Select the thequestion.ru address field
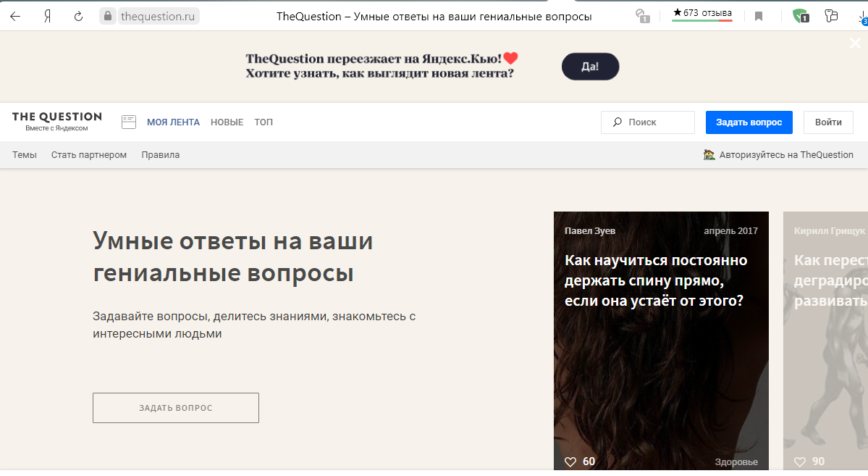This screenshot has height=476, width=868. (x=158, y=16)
